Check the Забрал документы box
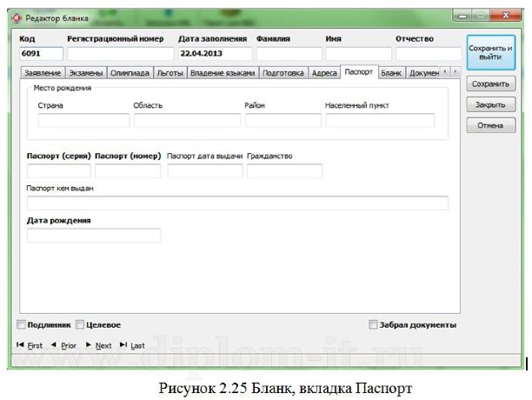The width and height of the screenshot is (532, 400). [x=373, y=324]
